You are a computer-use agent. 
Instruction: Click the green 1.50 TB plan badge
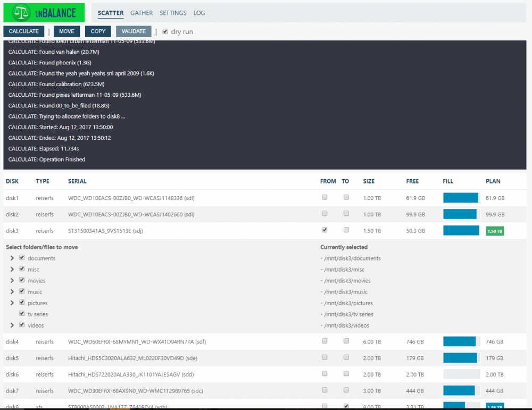point(495,231)
